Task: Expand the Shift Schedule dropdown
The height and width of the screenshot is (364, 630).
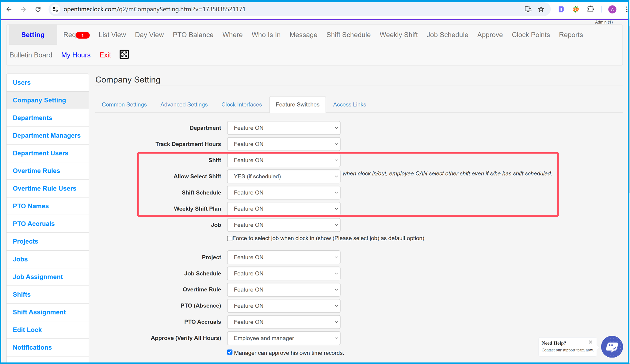Action: 284,192
